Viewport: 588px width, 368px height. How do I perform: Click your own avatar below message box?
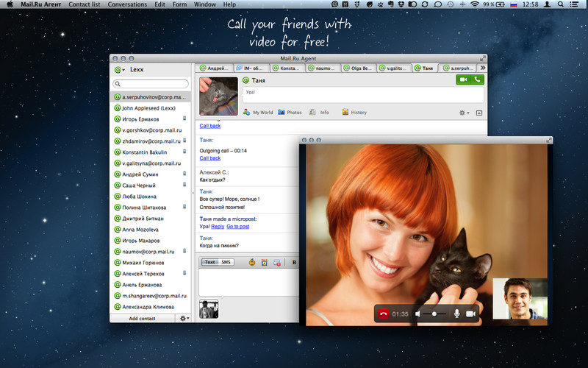(209, 309)
